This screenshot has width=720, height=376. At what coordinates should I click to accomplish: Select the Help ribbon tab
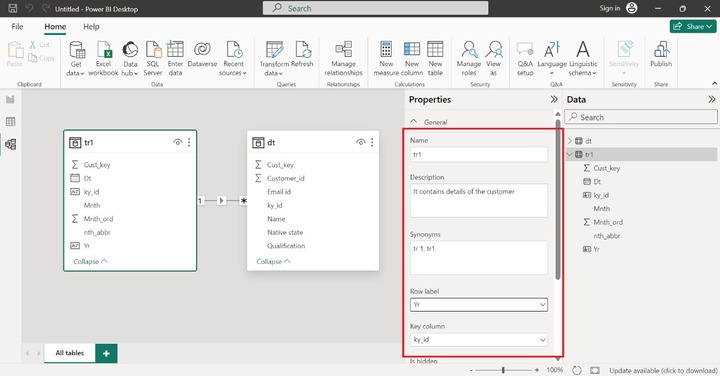[x=91, y=27]
